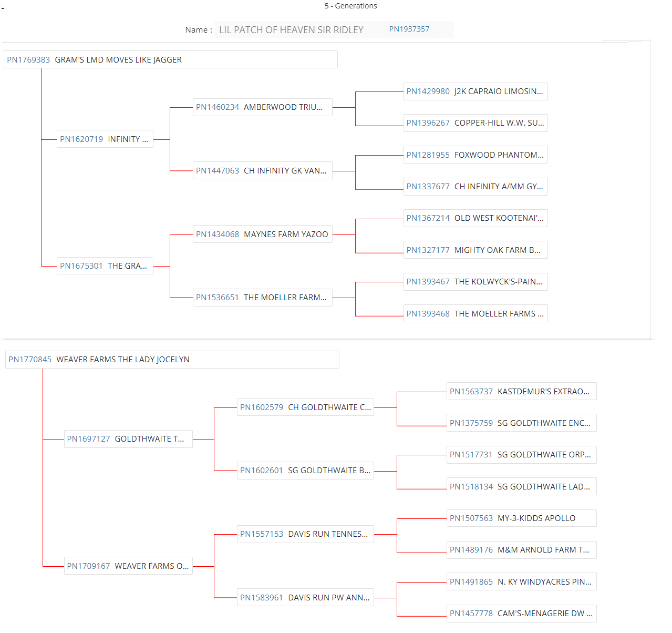Image resolution: width=672 pixels, height=633 pixels.
Task: Click PN1536651 THE MOELLER FARM... node
Action: tap(262, 298)
